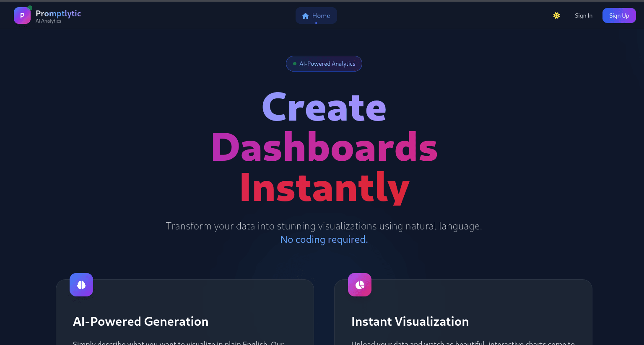Viewport: 644px width, 345px height.
Task: Click the Promptlytic brand name text
Action: [x=58, y=13]
